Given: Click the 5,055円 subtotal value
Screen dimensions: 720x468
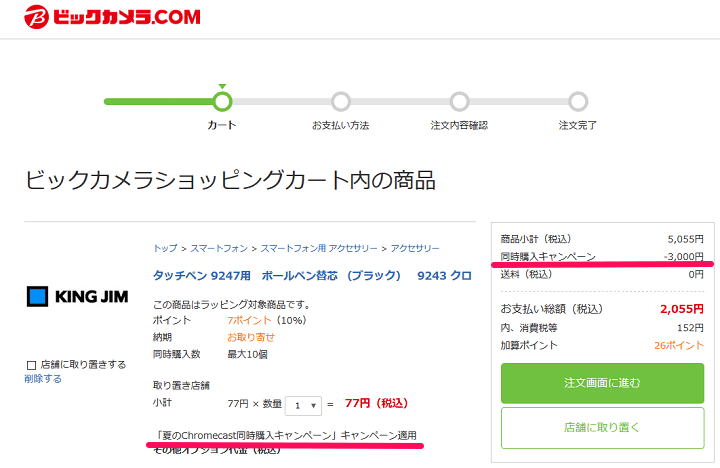Looking at the screenshot, I should [686, 239].
